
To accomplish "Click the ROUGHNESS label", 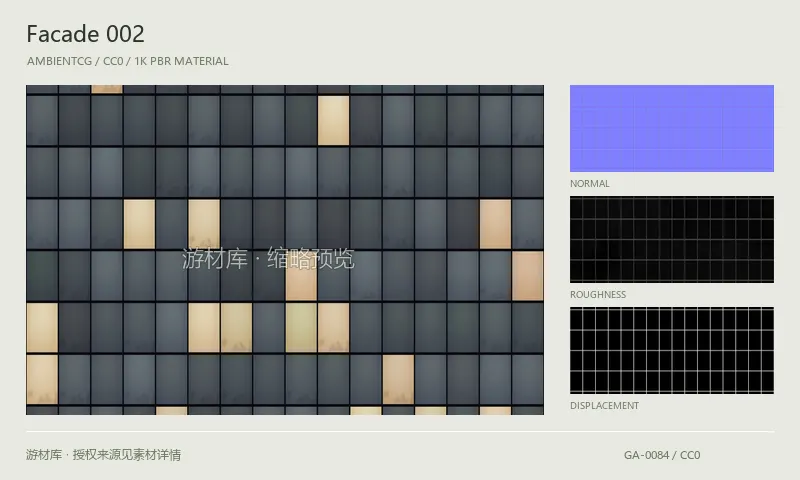I will pos(598,295).
